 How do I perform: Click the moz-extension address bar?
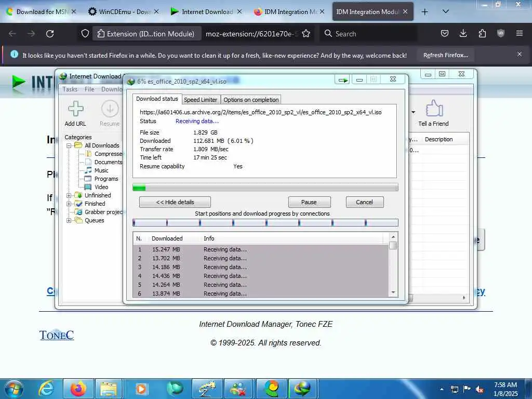[251, 34]
